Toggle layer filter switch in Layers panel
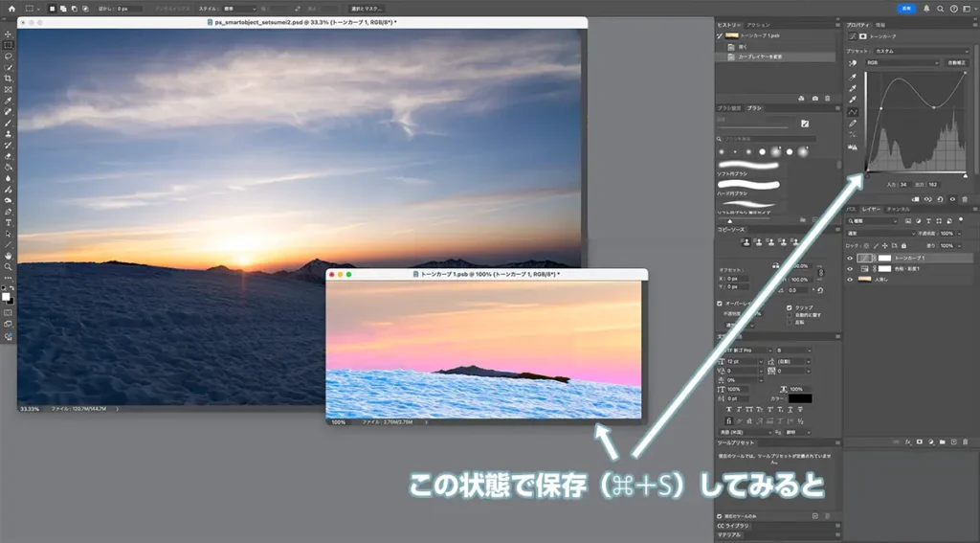The height and width of the screenshot is (543, 980). (961, 220)
